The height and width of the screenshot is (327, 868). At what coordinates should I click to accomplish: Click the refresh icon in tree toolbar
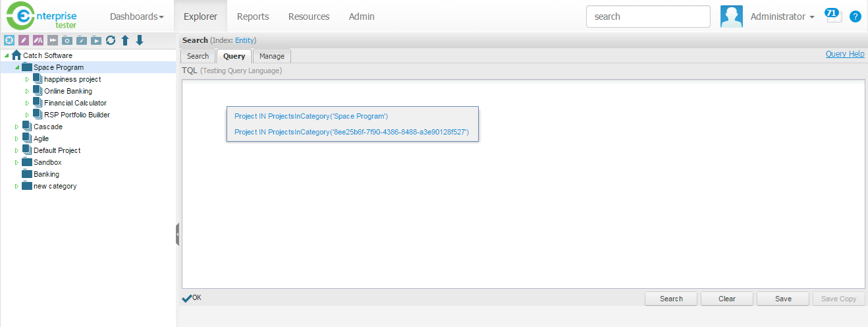pyautogui.click(x=111, y=40)
